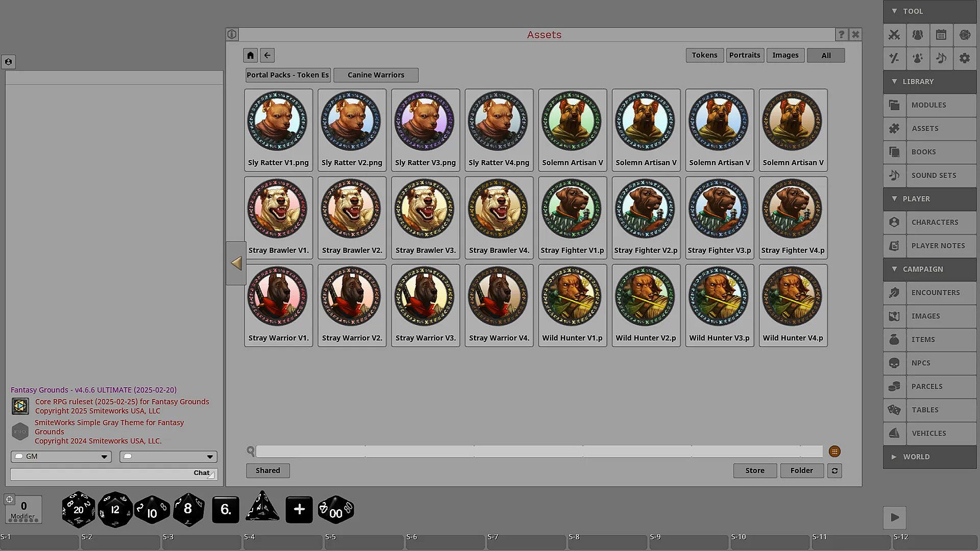Click the Store button
The width and height of the screenshot is (980, 551).
tap(754, 470)
